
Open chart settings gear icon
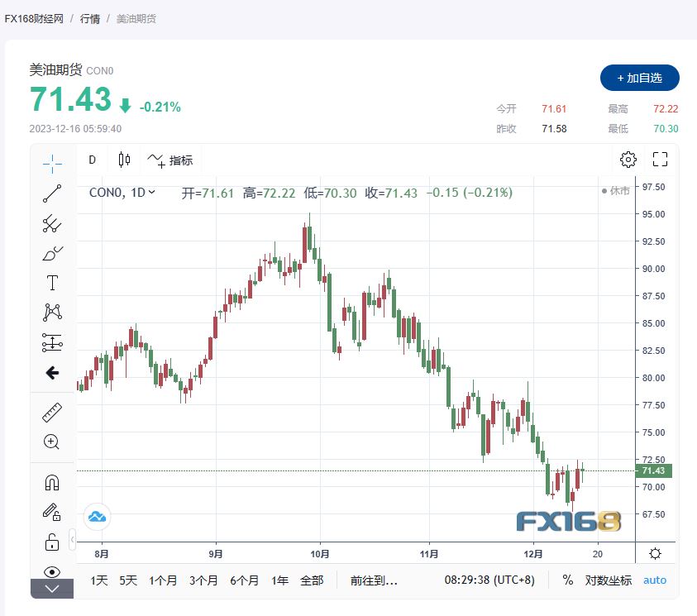tap(628, 160)
